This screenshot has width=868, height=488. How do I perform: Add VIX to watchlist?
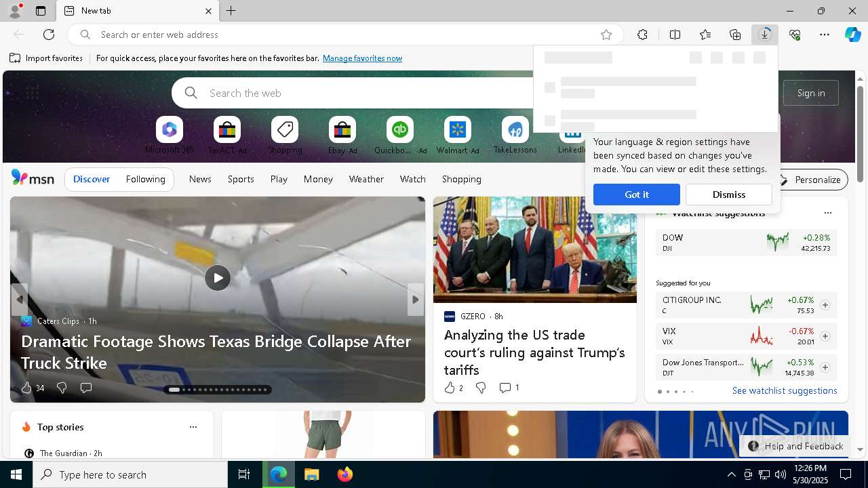(x=825, y=336)
